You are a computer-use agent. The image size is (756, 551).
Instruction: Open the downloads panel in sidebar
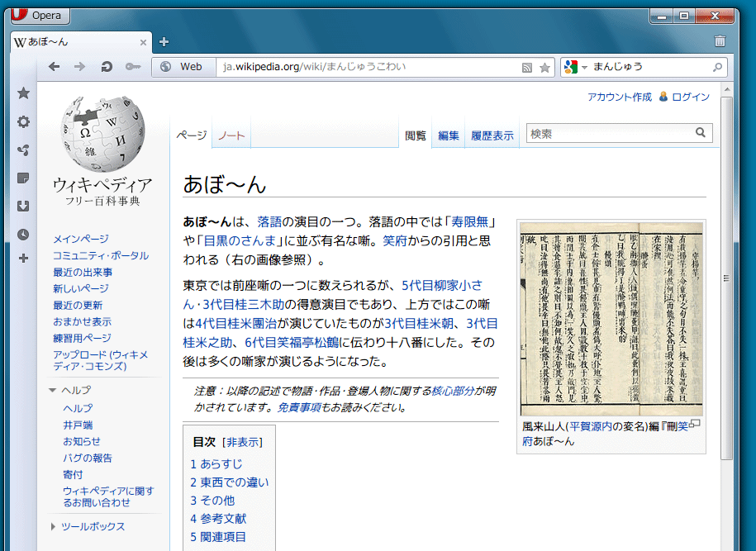23,207
